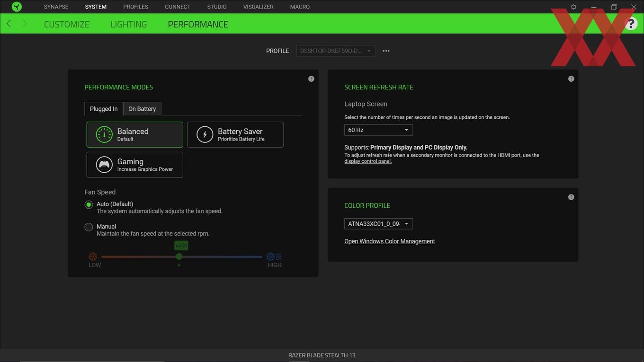The image size is (644, 362).
Task: Open the Synapse menu tab
Action: coord(56,7)
